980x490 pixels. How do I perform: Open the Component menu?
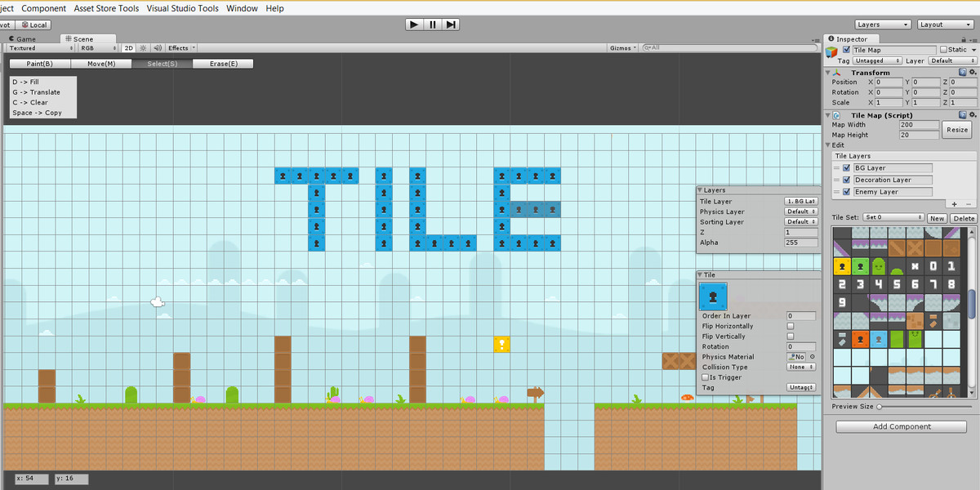pos(44,8)
